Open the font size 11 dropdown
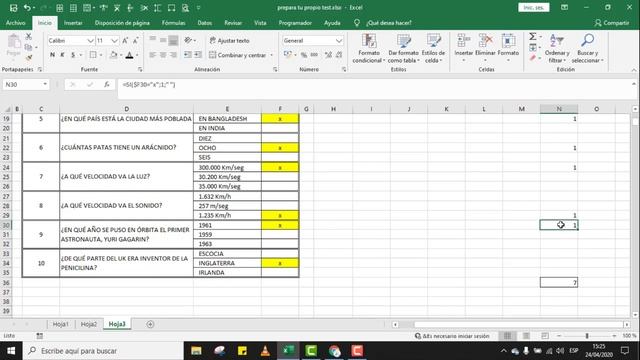640x360 pixels. [114, 41]
